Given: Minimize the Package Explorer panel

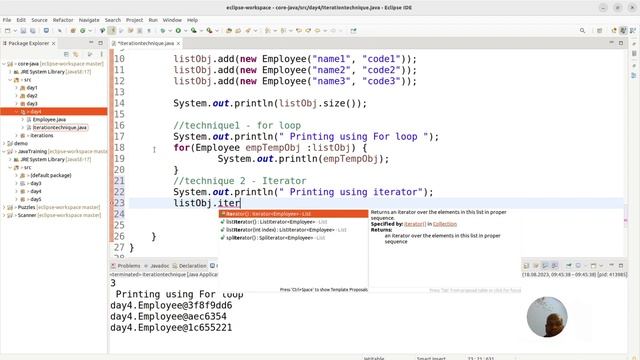Looking at the screenshot, I should 91,43.
